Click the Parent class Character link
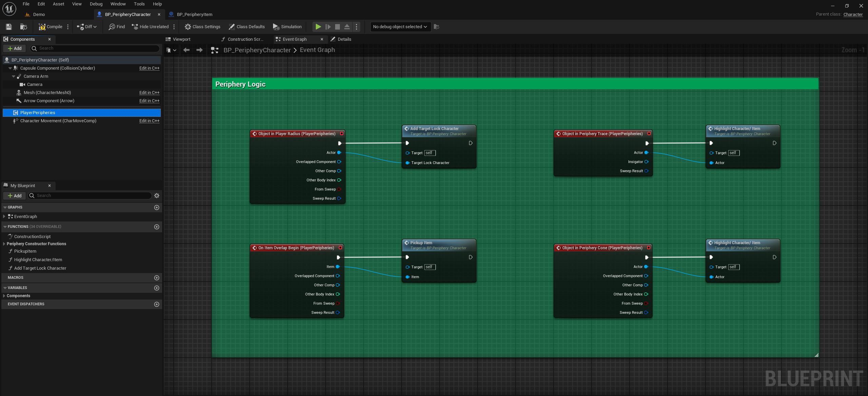 pyautogui.click(x=853, y=14)
